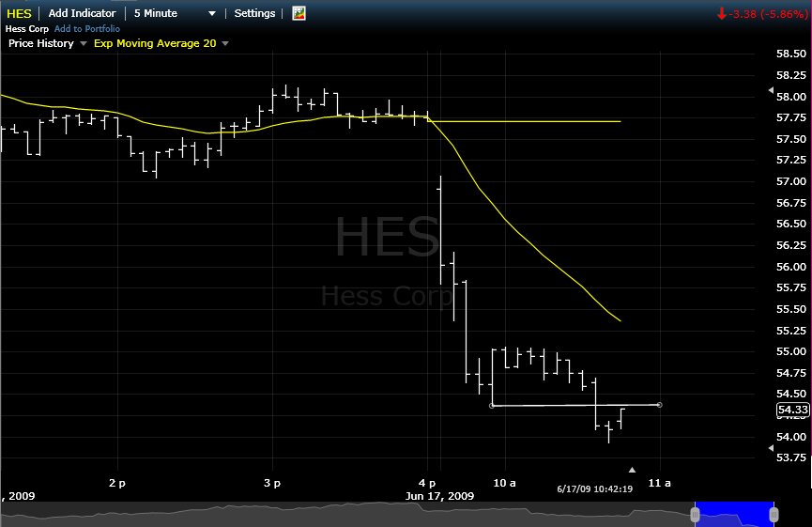Click the 6/17/09 10:42:19 timestamp
The height and width of the screenshot is (527, 812).
pos(594,489)
